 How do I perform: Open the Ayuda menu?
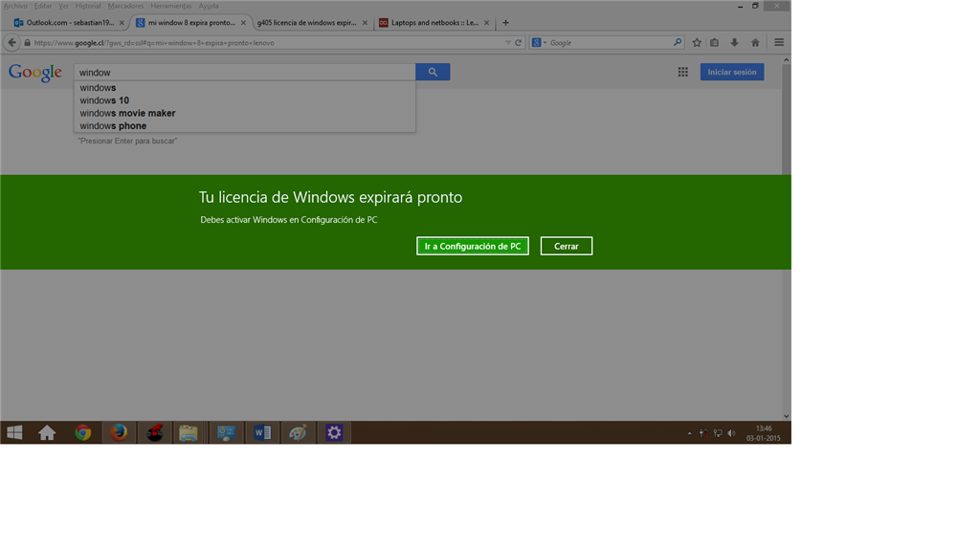pyautogui.click(x=209, y=6)
